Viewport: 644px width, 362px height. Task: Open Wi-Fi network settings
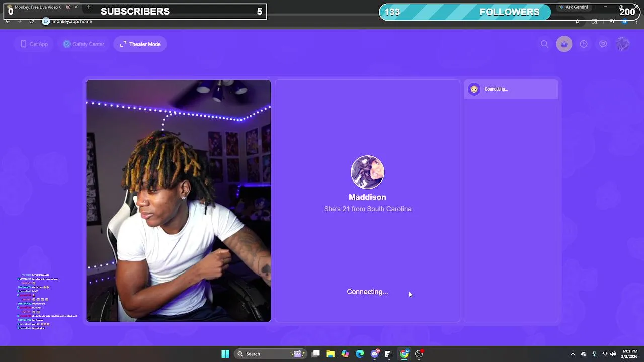click(605, 354)
